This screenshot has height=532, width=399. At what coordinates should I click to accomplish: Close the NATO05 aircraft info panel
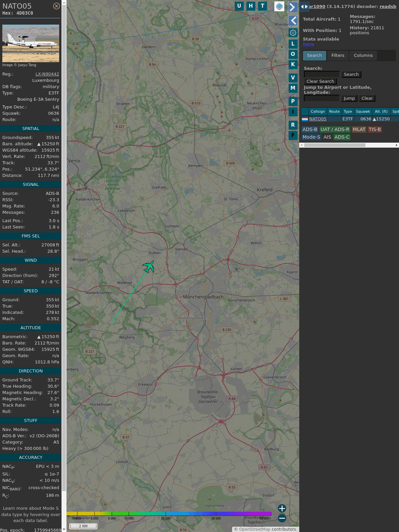tap(57, 6)
